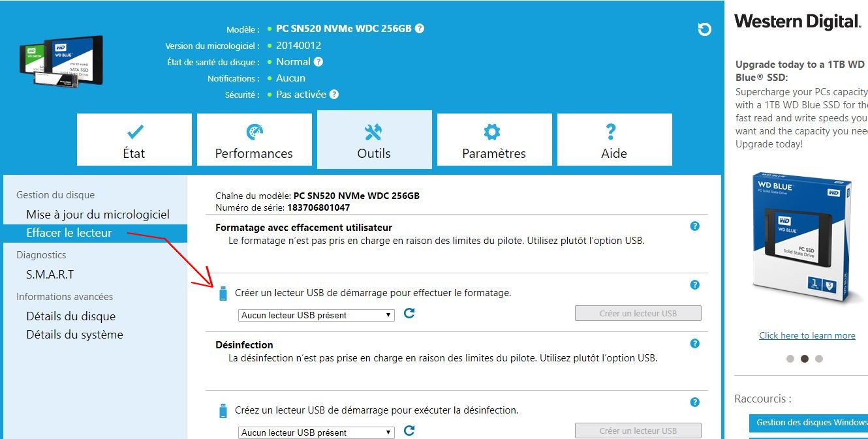Image resolution: width=868 pixels, height=439 pixels.
Task: Click model name PC SN520 NVMe in header
Action: click(344, 29)
